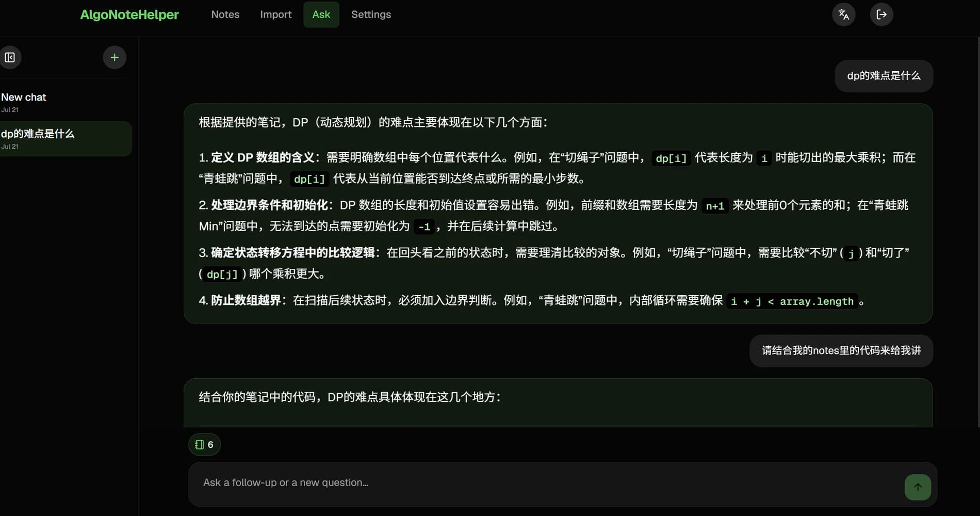Go to the Import tab
The height and width of the screenshot is (516, 980).
pos(276,14)
